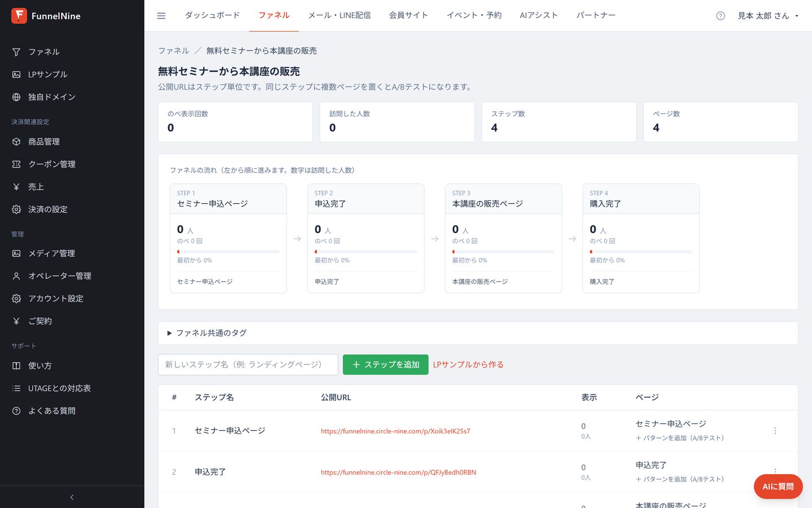The image size is (812, 508).
Task: Switch to メール・LINE配信 tab
Action: 339,15
